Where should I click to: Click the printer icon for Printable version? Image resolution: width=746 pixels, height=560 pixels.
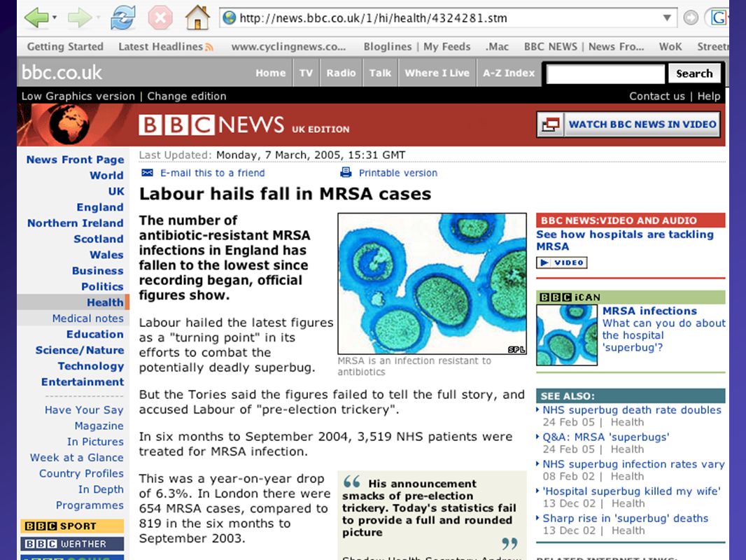pos(346,172)
